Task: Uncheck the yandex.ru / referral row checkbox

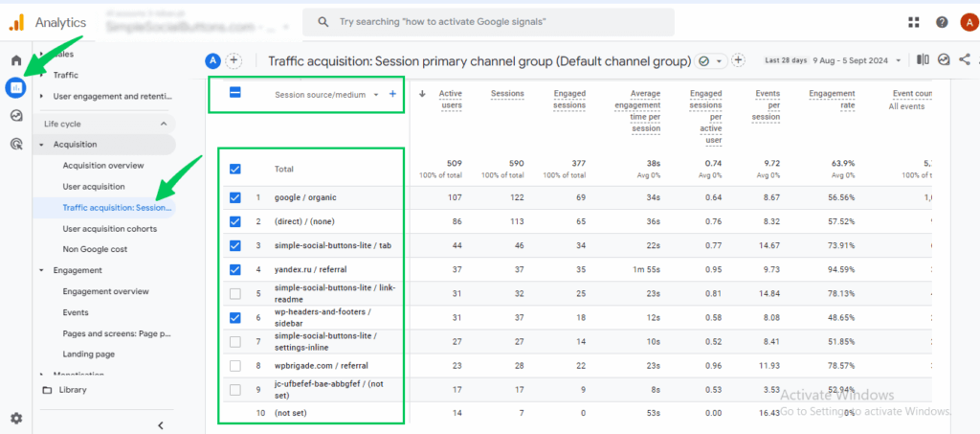Action: coord(235,269)
